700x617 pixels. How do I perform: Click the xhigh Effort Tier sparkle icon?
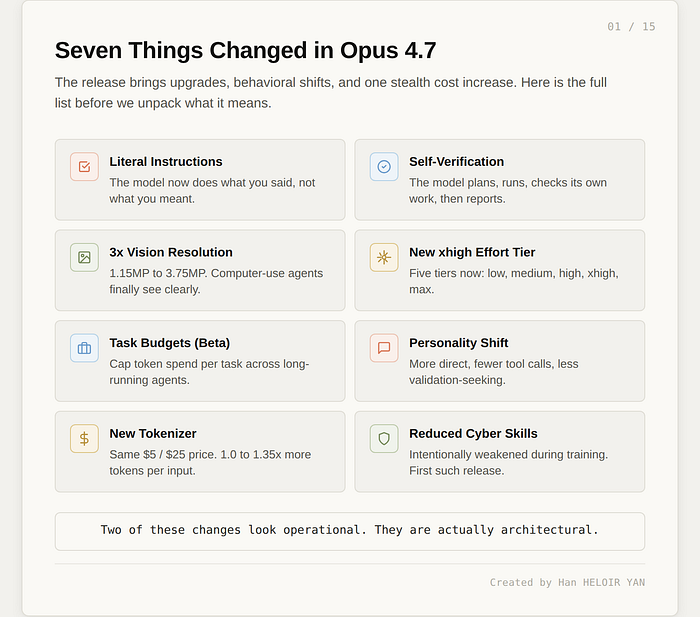(x=384, y=257)
